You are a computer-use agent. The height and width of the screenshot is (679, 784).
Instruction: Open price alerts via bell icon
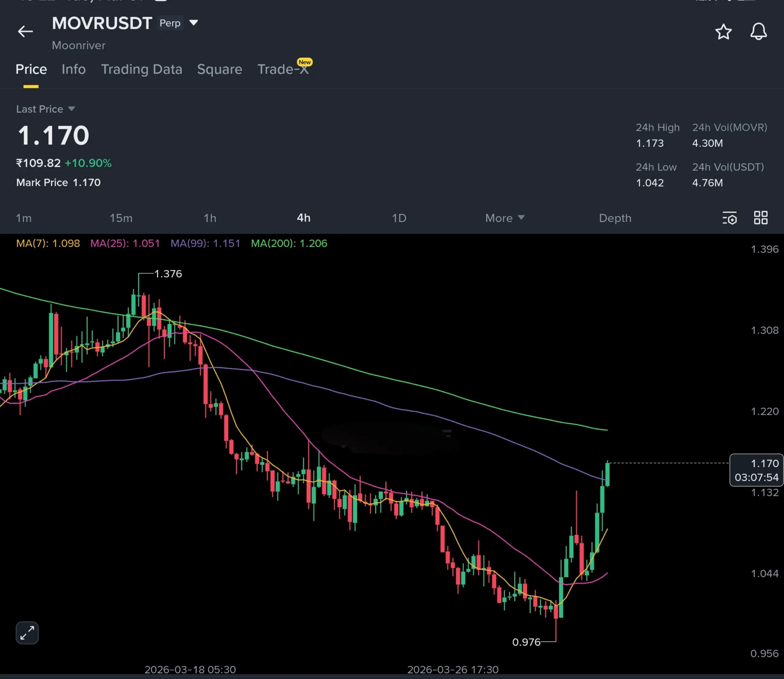coord(758,32)
